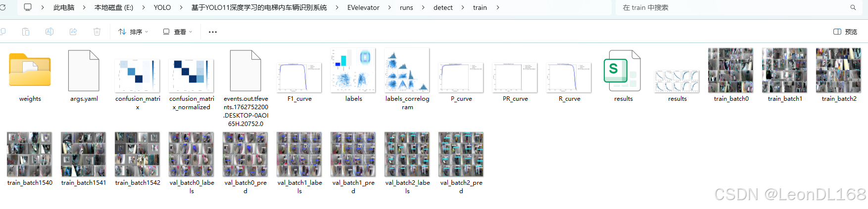The width and height of the screenshot is (868, 209).
Task: Expand chevron after runs breadcrumb
Action: point(423,7)
